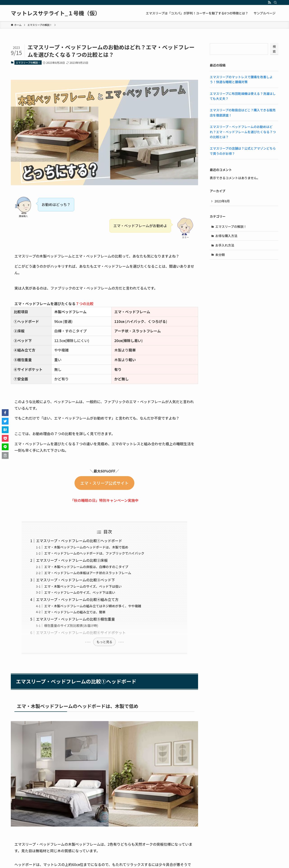Open recent post about ベッドフレームのお勧め

(x=243, y=132)
